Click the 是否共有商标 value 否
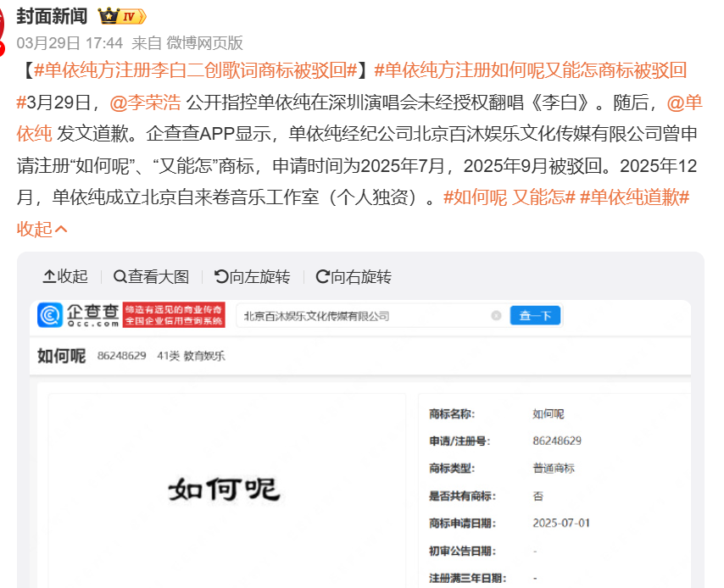This screenshot has height=588, width=724. click(538, 496)
